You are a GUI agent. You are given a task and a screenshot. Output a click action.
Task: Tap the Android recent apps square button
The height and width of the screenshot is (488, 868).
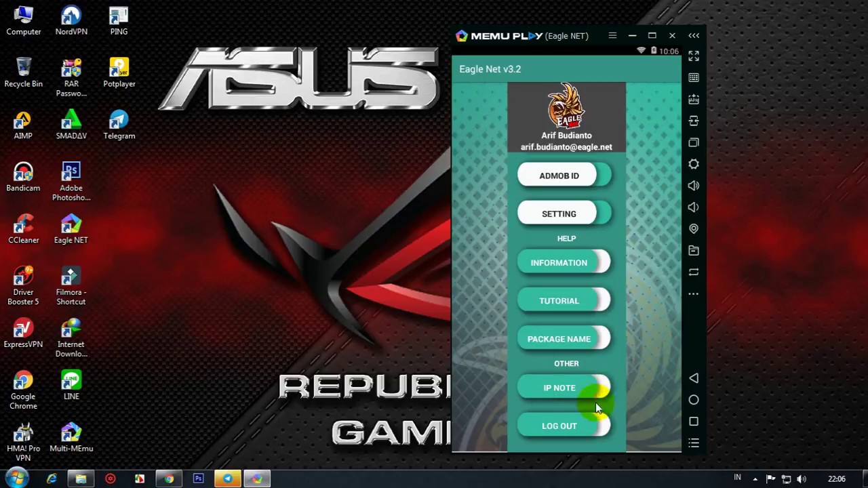click(694, 422)
